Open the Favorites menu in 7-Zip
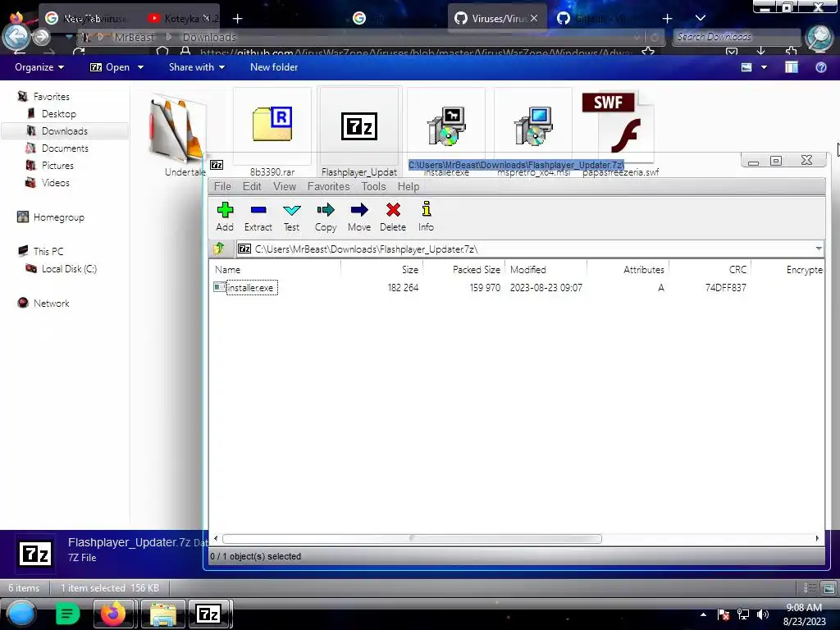Viewport: 840px width, 630px height. click(x=328, y=186)
